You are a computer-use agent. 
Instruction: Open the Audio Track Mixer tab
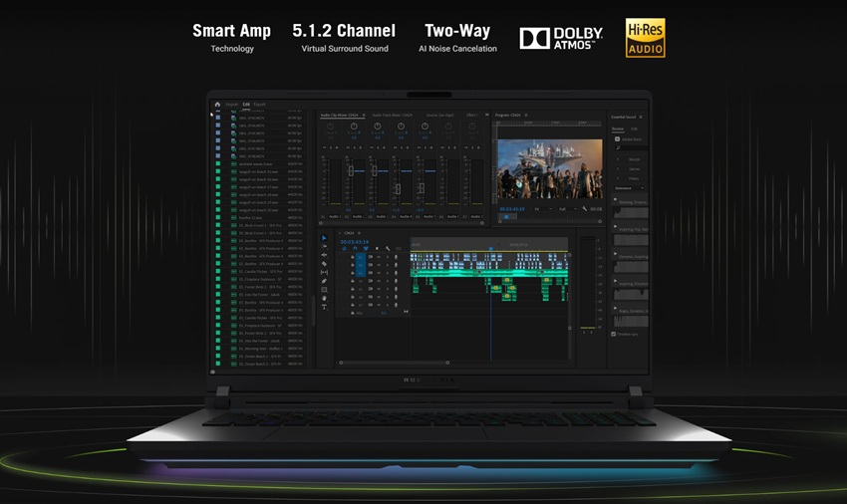pos(393,116)
